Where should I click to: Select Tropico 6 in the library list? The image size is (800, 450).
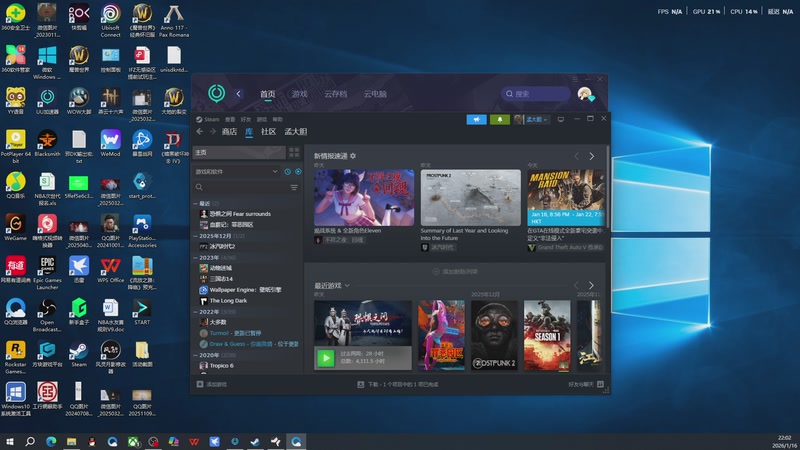click(217, 366)
